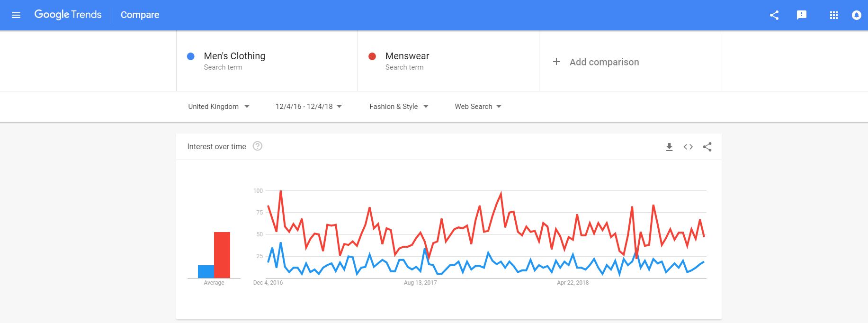Click the share icon in top header
868x323 pixels.
coord(774,15)
